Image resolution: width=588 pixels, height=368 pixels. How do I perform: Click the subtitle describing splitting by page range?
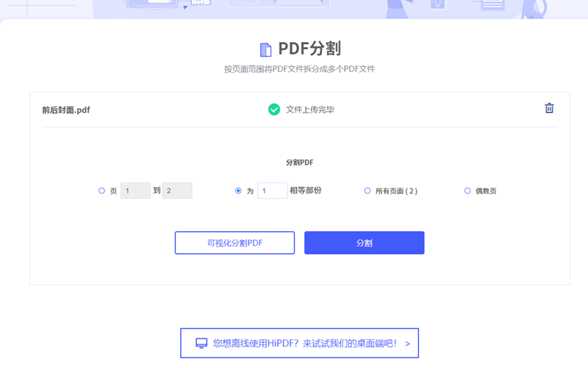300,69
